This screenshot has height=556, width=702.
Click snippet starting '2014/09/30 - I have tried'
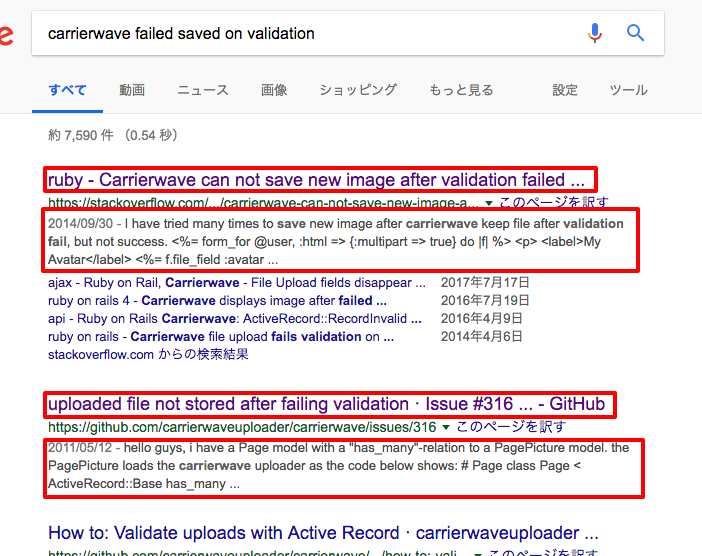pos(336,242)
